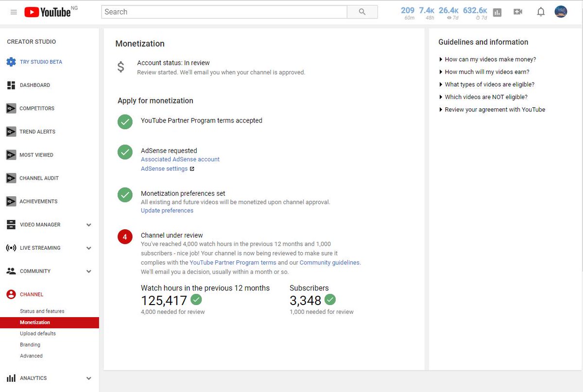
Task: Click the Live Streaming broadcast icon
Action: click(11, 248)
